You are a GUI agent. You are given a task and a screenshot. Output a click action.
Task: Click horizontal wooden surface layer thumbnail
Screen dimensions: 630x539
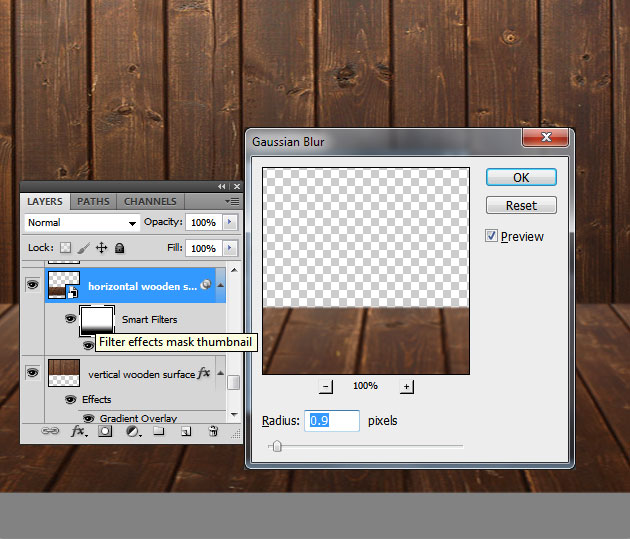pos(64,285)
